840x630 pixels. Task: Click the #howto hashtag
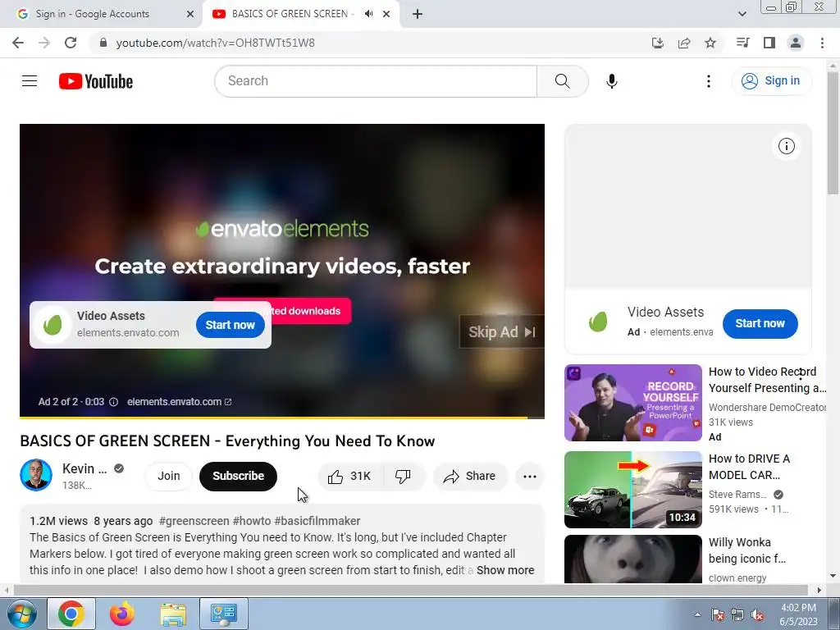click(252, 521)
